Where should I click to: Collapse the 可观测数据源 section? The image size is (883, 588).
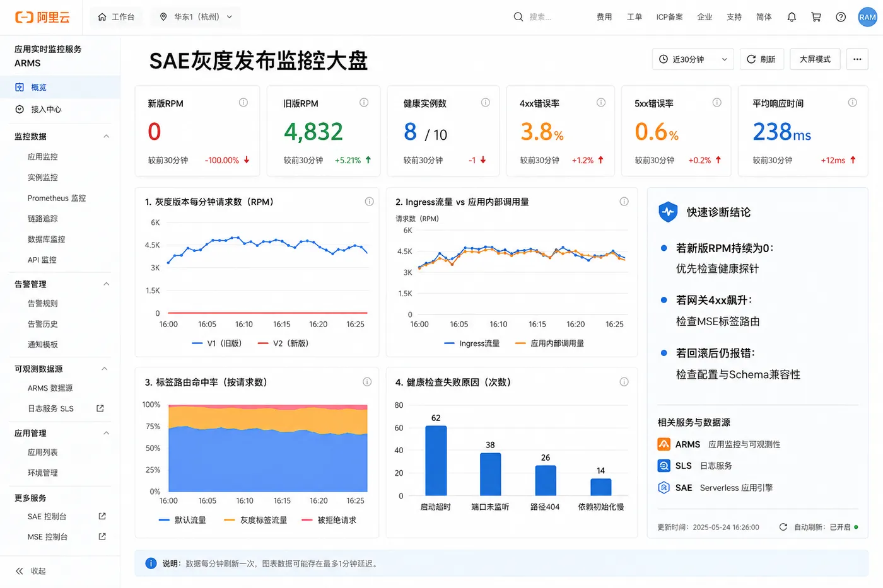(105, 369)
